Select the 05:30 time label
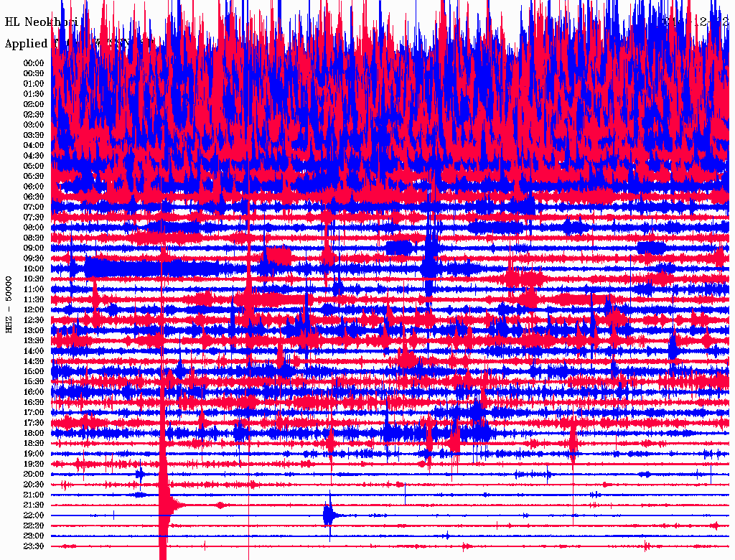 34,177
